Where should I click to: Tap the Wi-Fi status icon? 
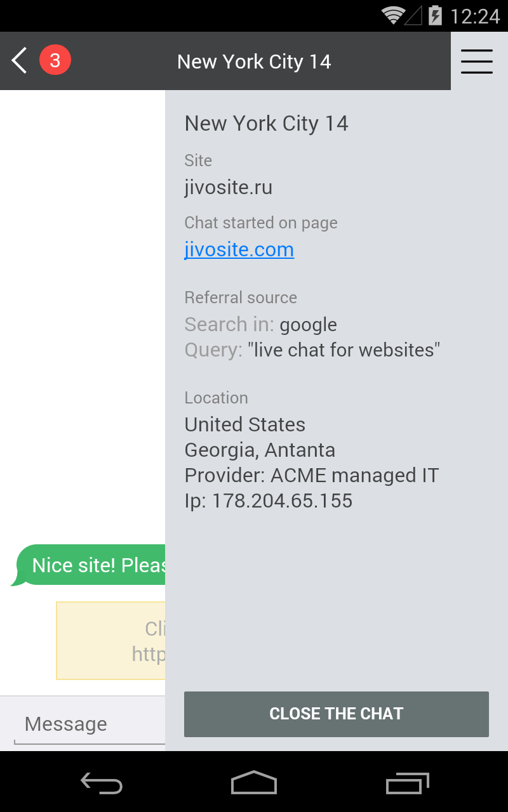tap(393, 15)
